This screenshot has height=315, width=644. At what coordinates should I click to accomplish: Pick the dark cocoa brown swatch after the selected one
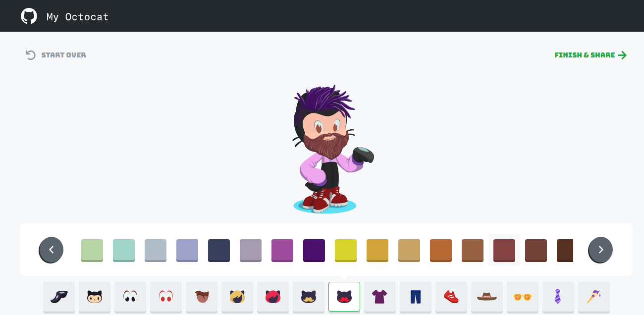[x=536, y=250]
